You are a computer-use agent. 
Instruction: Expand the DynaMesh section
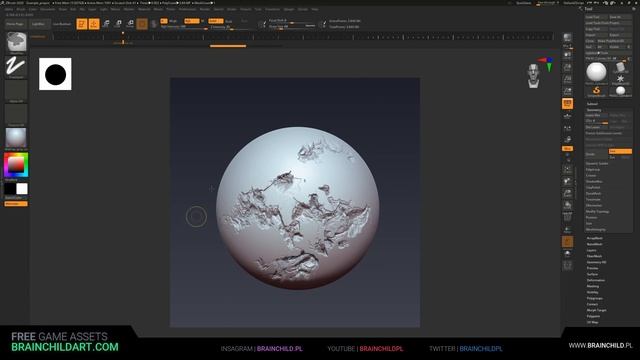[x=593, y=193]
